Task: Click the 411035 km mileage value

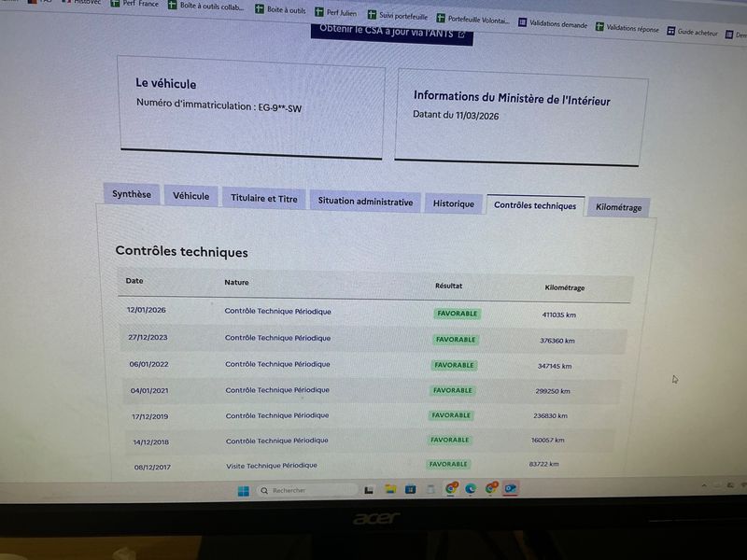Action: (x=558, y=315)
